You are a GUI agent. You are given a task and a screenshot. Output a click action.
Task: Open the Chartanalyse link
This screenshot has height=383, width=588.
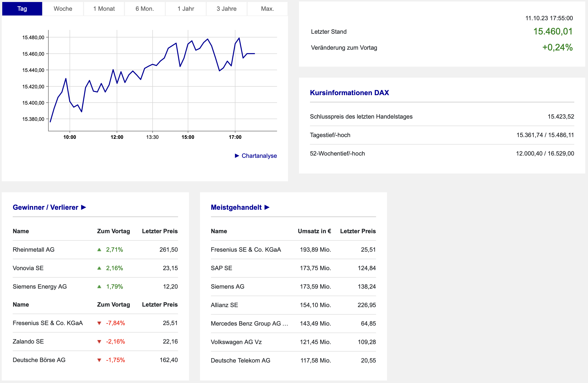259,156
